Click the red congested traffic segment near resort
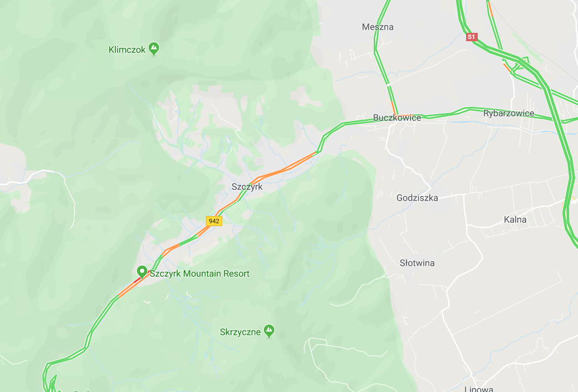 pyautogui.click(x=138, y=280)
